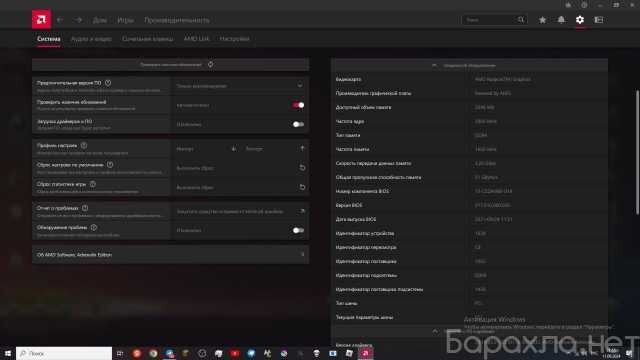The image size is (640, 360).
Task: Show help for Сброс статистики игры
Action: (93, 184)
